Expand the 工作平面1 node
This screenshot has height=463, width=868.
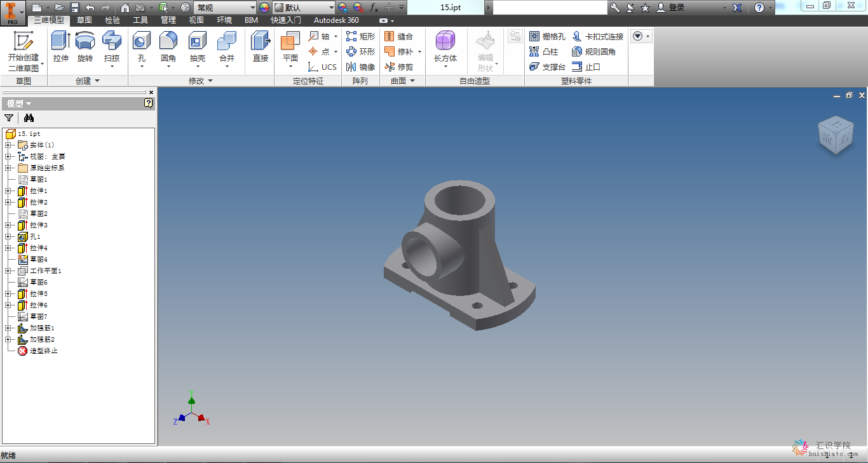tap(8, 271)
